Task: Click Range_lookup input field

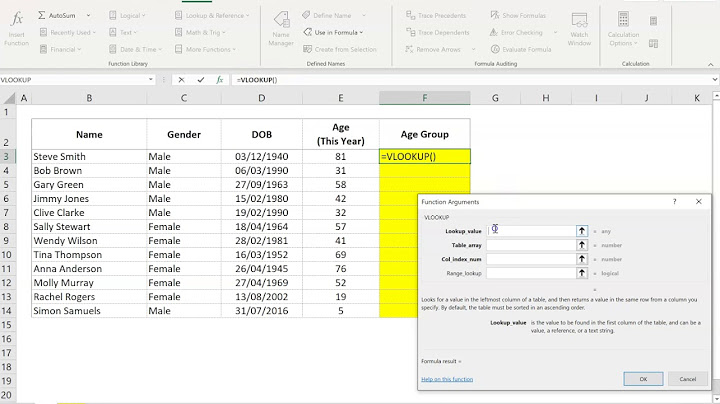Action: (x=531, y=273)
